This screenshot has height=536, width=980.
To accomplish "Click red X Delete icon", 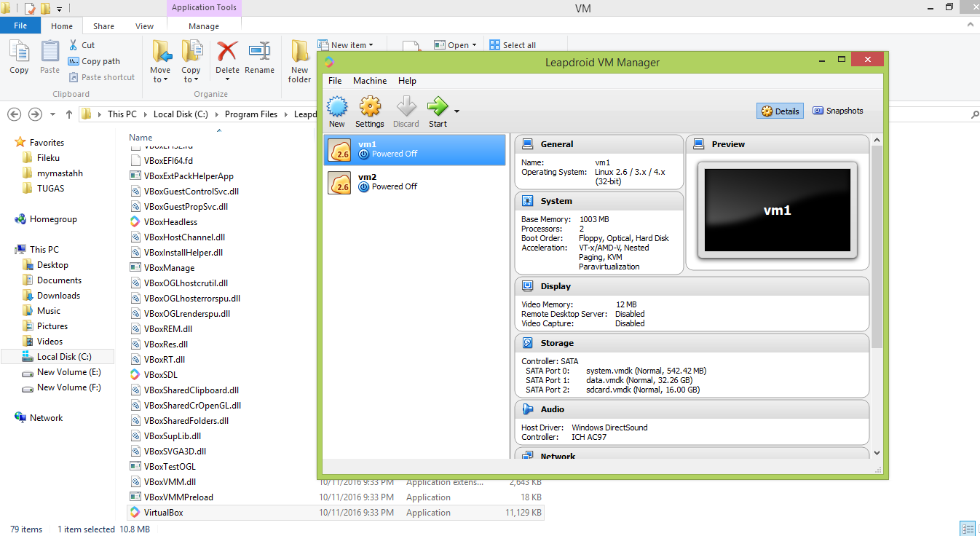I will tap(227, 51).
